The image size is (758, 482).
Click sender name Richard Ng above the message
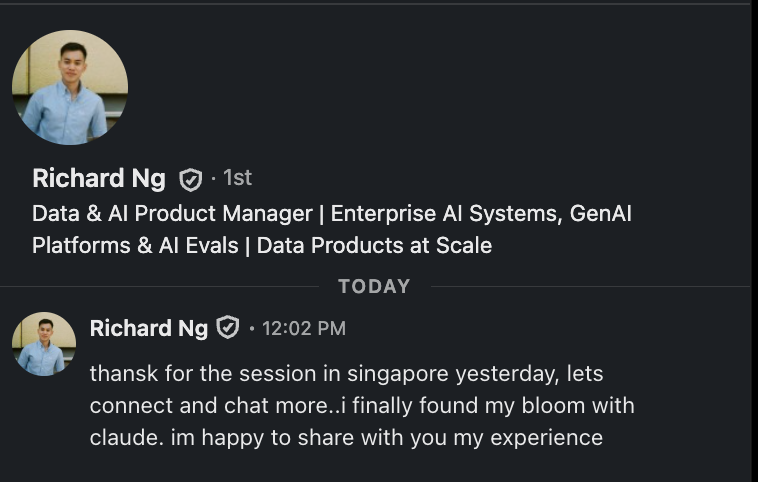tap(149, 329)
